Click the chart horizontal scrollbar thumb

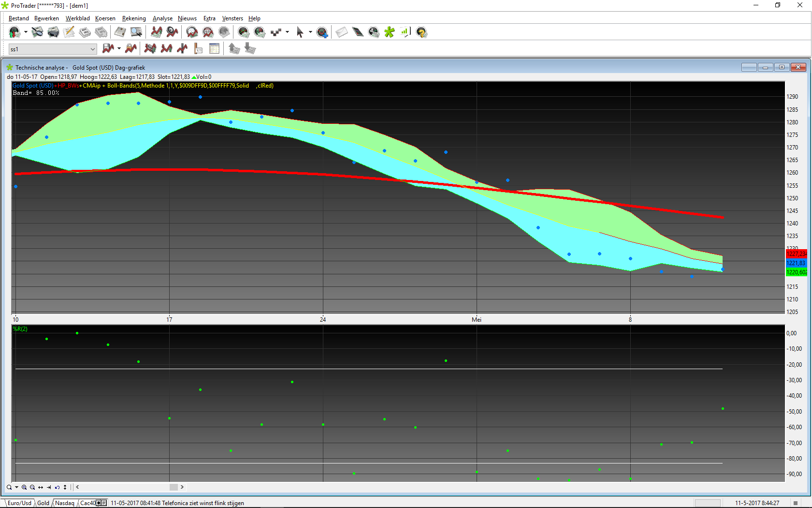point(174,487)
